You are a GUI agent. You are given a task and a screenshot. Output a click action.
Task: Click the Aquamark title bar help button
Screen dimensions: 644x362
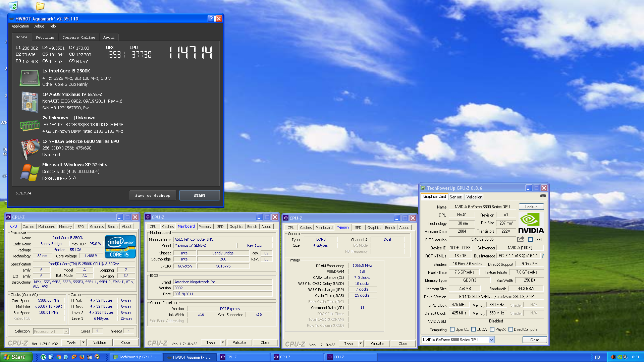[211, 19]
